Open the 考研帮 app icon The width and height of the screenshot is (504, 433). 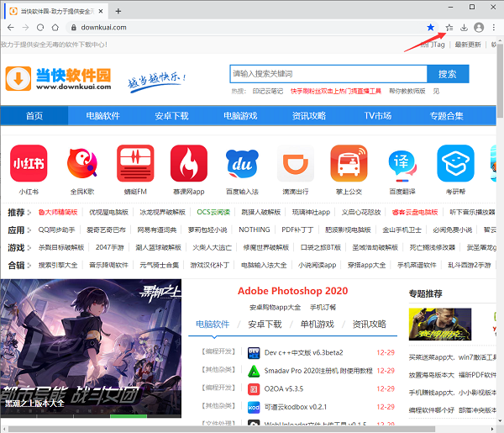coord(455,163)
